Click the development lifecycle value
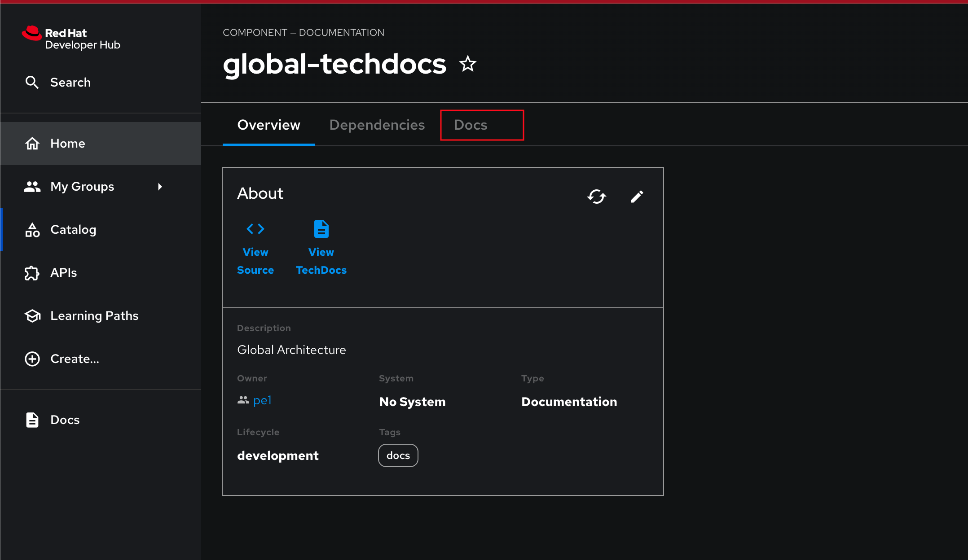 [278, 455]
